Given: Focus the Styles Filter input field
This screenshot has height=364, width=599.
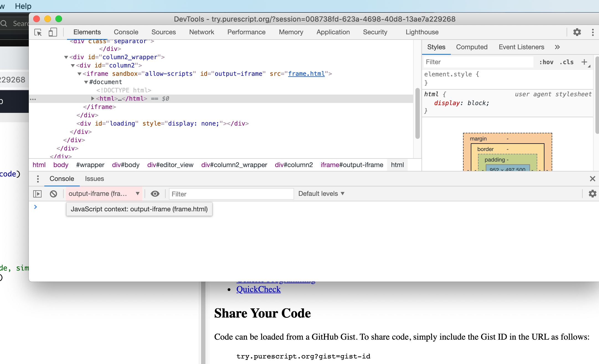Looking at the screenshot, I should click(478, 62).
